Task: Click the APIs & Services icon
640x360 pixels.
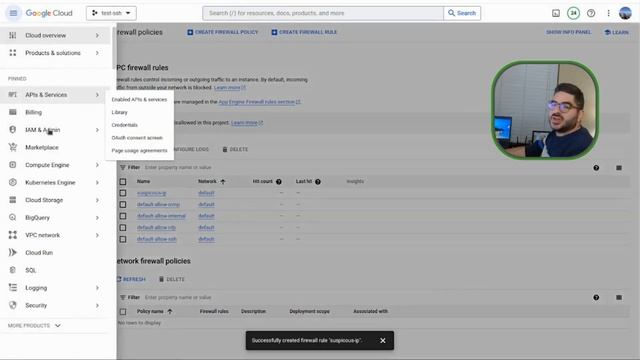Action: click(13, 95)
